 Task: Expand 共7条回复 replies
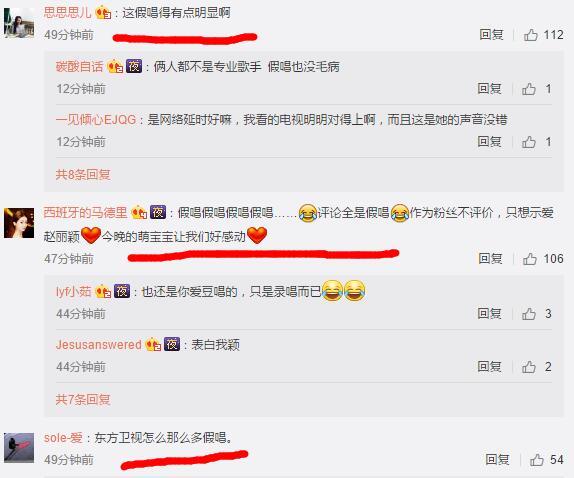coord(83,399)
